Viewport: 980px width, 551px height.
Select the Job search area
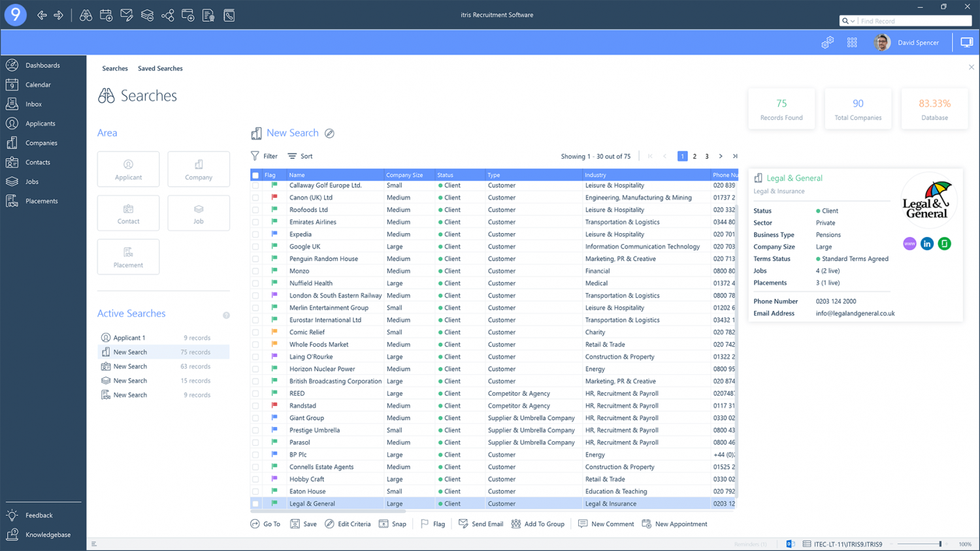click(x=199, y=213)
